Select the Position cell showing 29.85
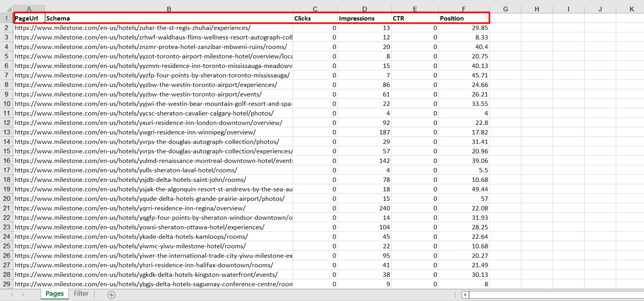 click(x=464, y=28)
